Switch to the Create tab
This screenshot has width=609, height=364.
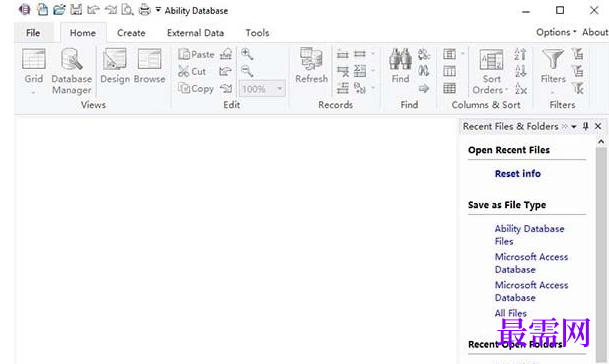click(x=131, y=33)
